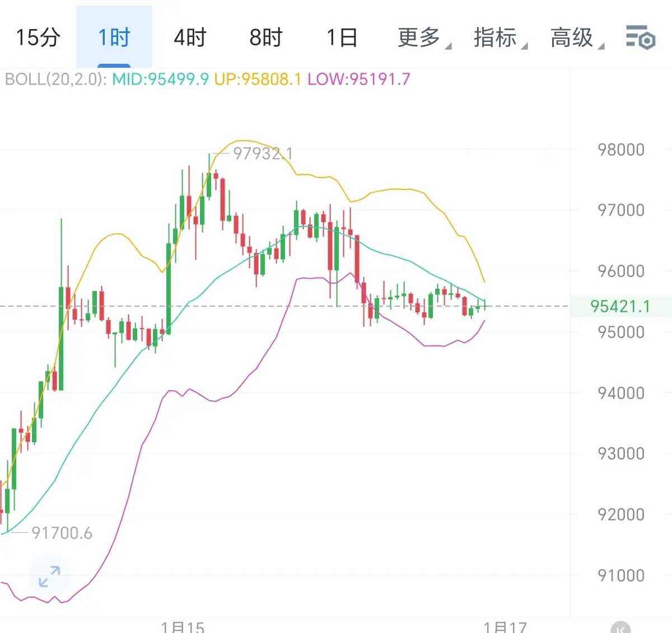Open the chart settings icon
The width and height of the screenshot is (672, 633).
click(x=640, y=38)
